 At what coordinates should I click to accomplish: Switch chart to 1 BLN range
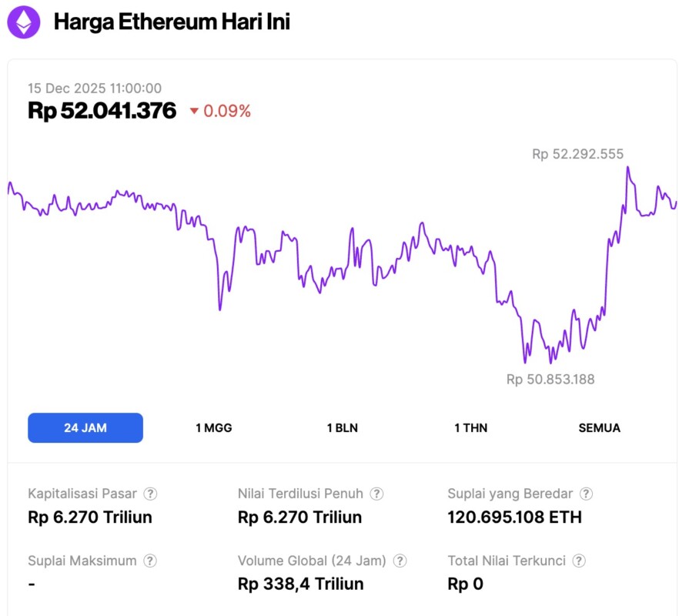pos(342,428)
